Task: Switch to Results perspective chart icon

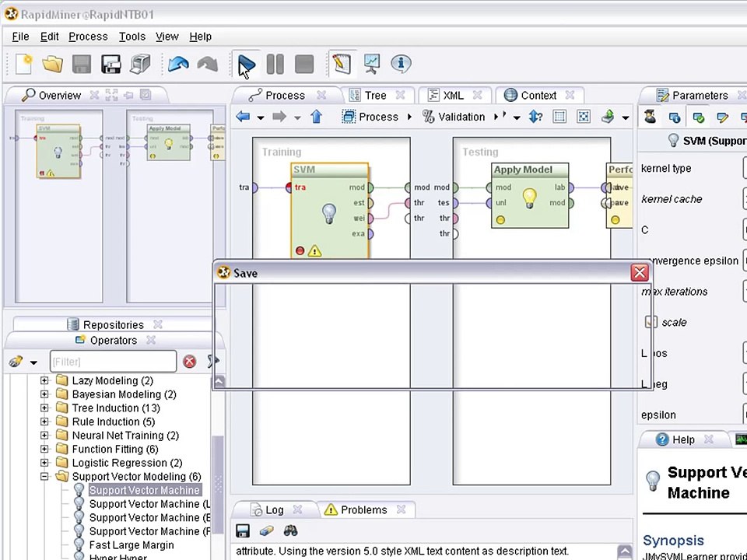Action: tap(372, 64)
